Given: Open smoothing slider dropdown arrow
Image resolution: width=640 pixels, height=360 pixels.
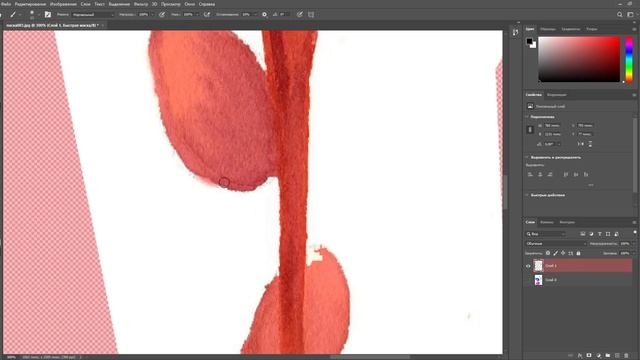Looking at the screenshot, I should click(255, 14).
